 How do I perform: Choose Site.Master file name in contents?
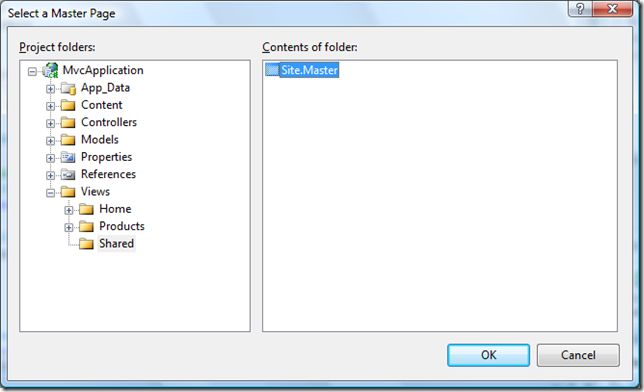coord(309,70)
